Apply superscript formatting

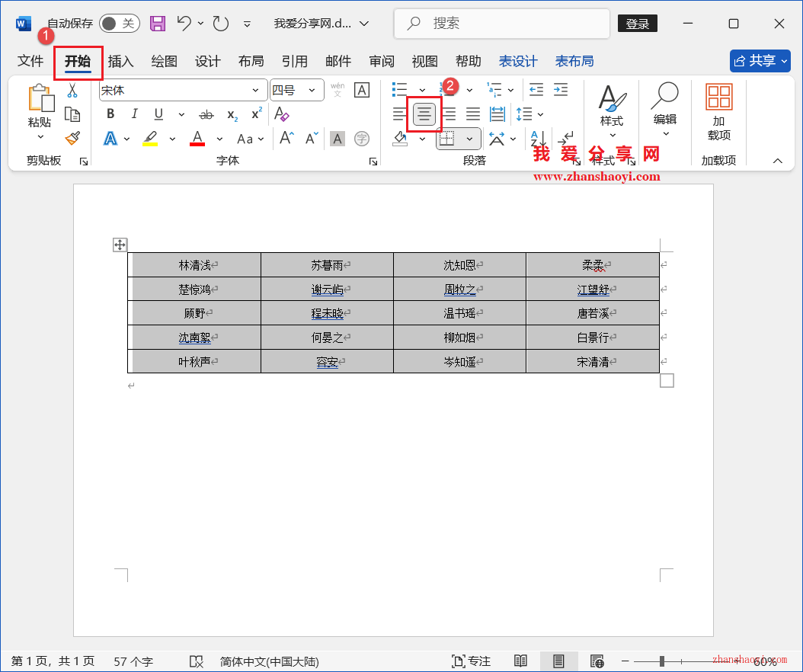pos(257,114)
